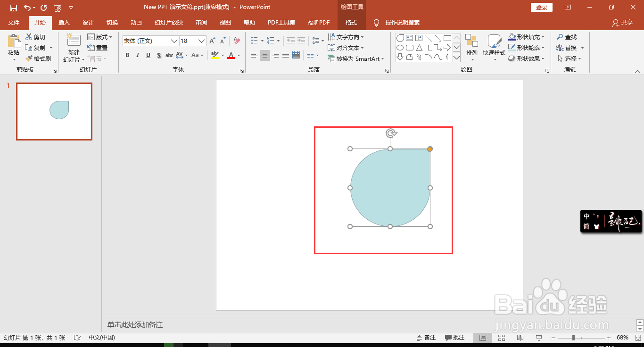Click the Redo icon in title bar
Screen dimensions: 644x347
(43, 8)
